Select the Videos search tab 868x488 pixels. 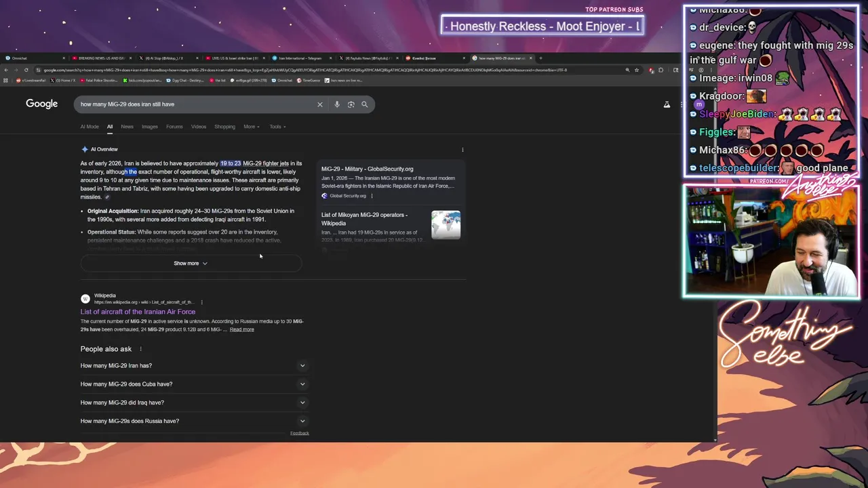199,127
